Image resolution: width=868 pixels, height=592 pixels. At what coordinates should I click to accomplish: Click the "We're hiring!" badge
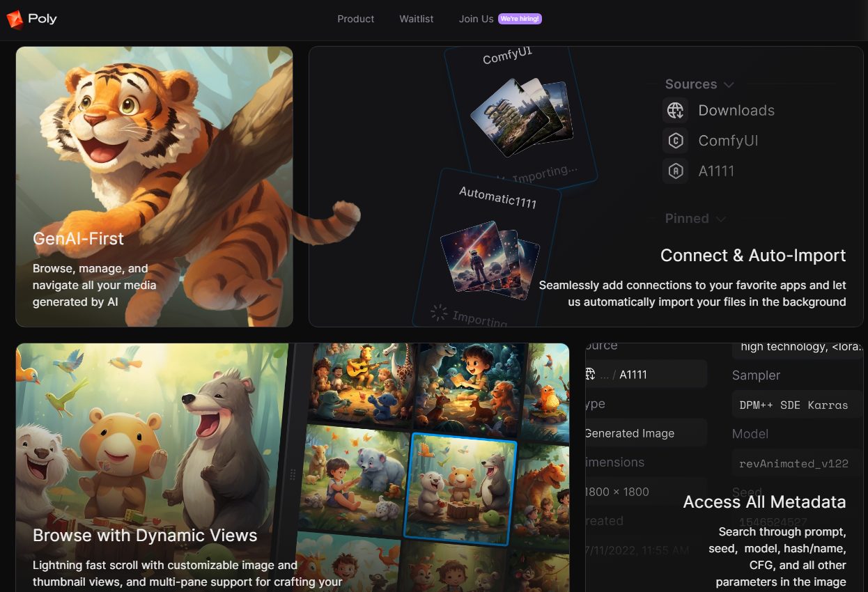(520, 19)
